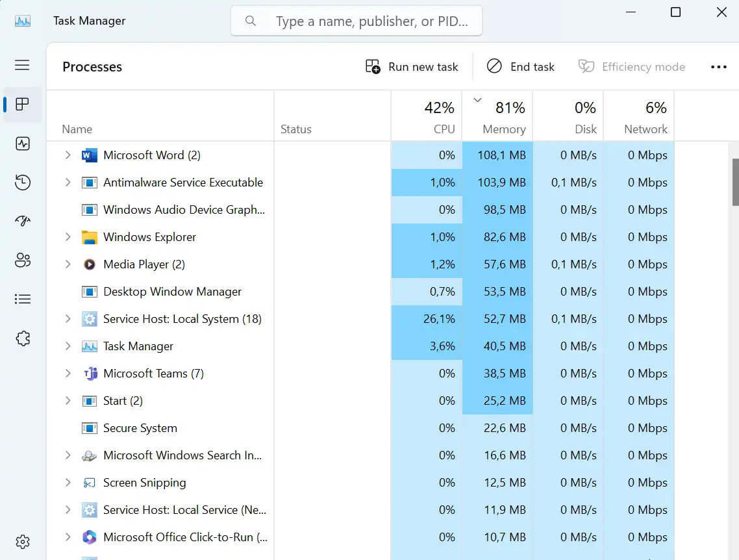
Task: Click the search magnifier icon
Action: point(250,21)
